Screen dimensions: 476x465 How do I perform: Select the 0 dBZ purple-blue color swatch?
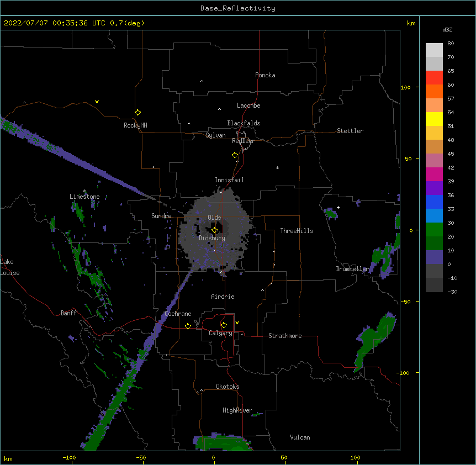[434, 257]
